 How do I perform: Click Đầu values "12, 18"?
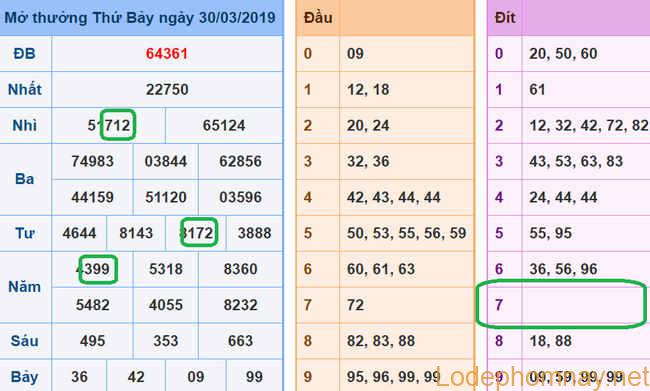[x=368, y=90]
